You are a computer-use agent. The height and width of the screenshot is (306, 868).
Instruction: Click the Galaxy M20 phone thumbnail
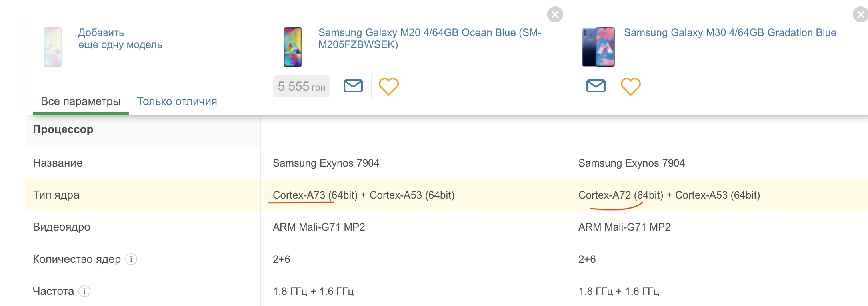293,47
